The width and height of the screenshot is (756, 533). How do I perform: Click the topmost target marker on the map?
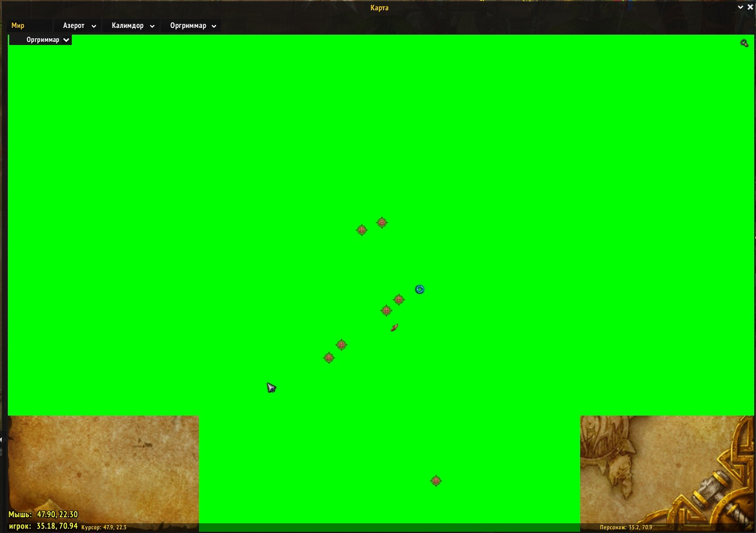point(382,223)
